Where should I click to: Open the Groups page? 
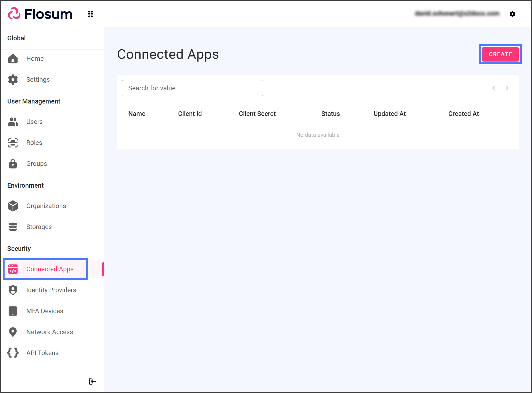pos(37,164)
